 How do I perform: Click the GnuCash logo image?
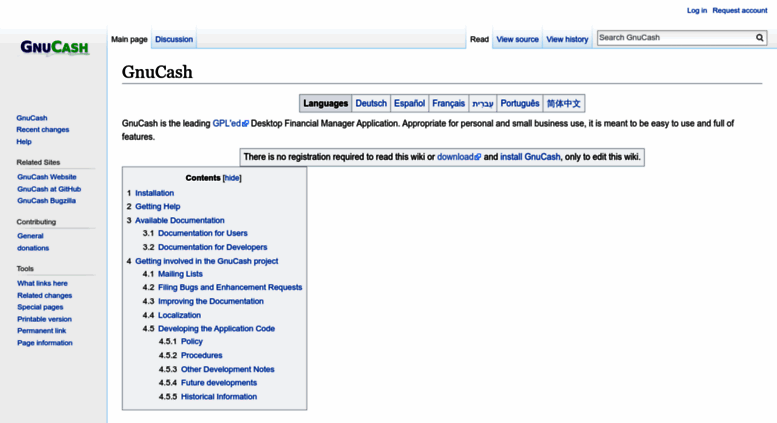pyautogui.click(x=55, y=48)
